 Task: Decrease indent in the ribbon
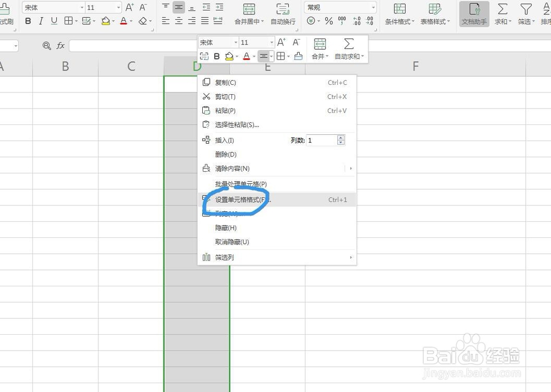(x=206, y=7)
